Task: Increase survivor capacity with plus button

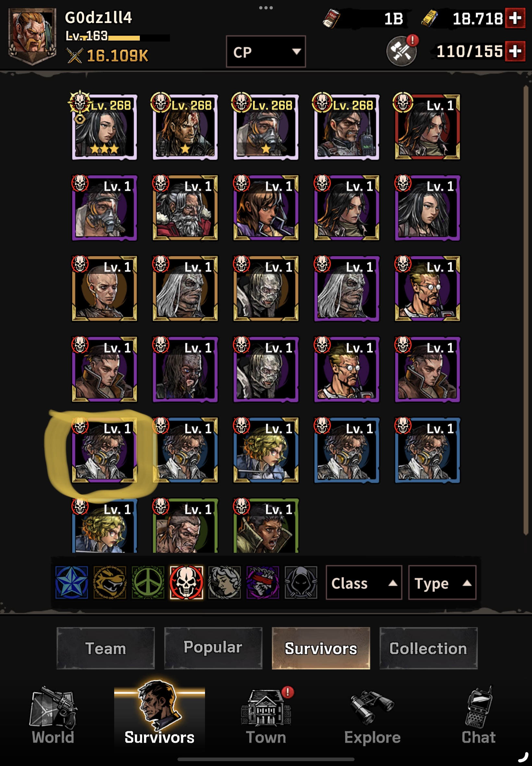Action: click(515, 51)
